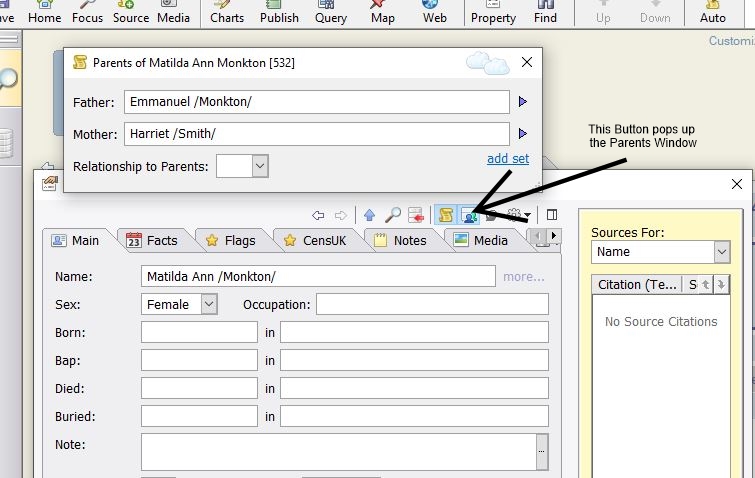Go to the Mother's record arrow
The image size is (755, 478).
click(522, 134)
